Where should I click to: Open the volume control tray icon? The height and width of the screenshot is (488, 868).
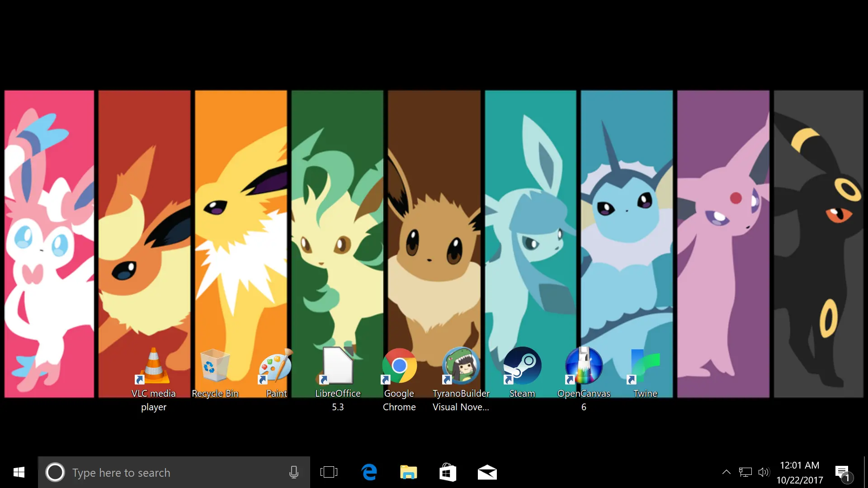coord(764,472)
